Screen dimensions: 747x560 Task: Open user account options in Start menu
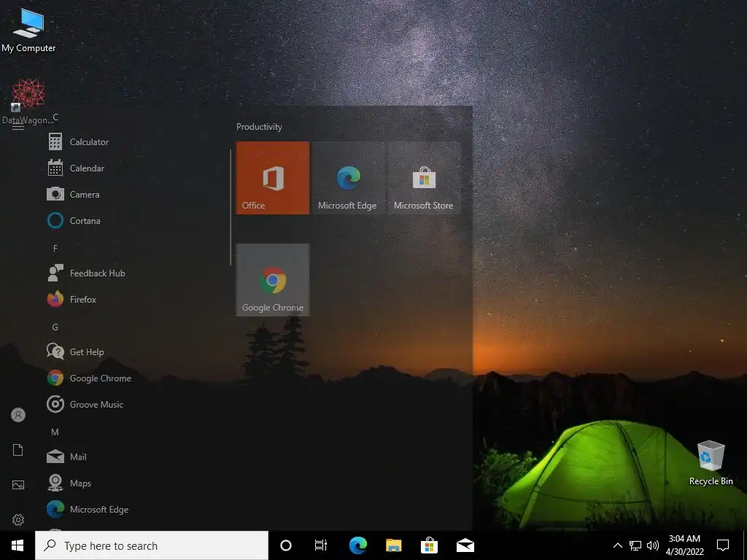pos(18,415)
